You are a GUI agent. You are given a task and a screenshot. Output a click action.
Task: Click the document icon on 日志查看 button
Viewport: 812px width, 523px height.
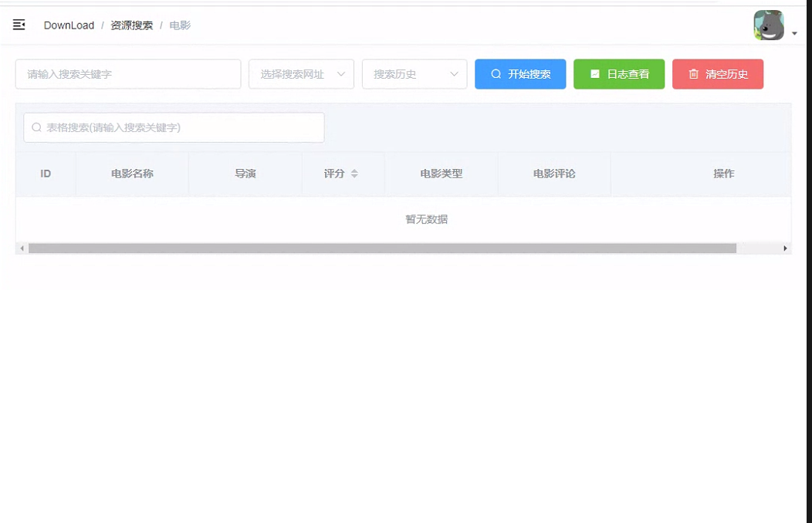click(594, 74)
